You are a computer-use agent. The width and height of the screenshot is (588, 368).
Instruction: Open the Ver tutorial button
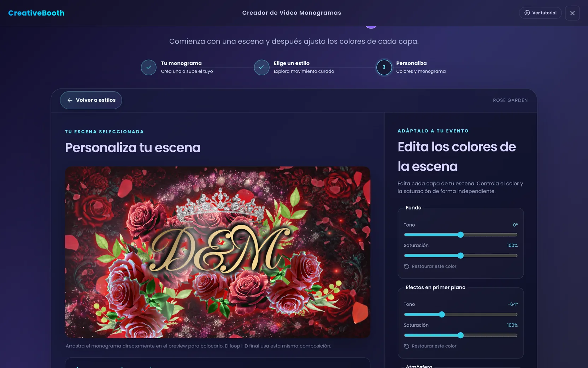pyautogui.click(x=540, y=13)
